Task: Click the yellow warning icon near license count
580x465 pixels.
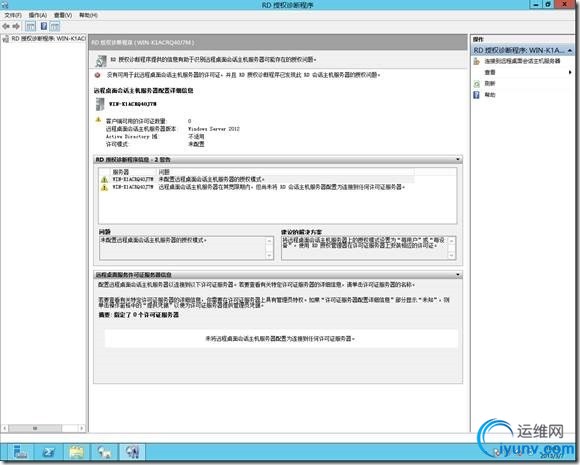Action: (98, 119)
